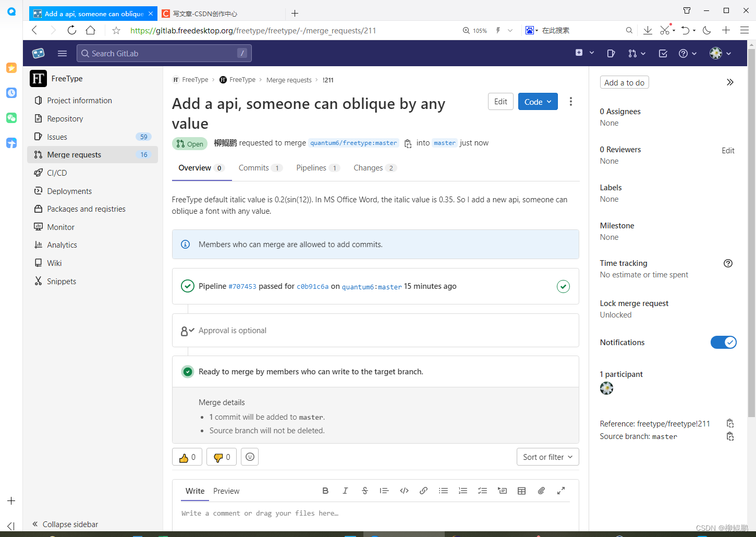
Task: Open the hamburger menu in GitLab header
Action: pyautogui.click(x=63, y=53)
